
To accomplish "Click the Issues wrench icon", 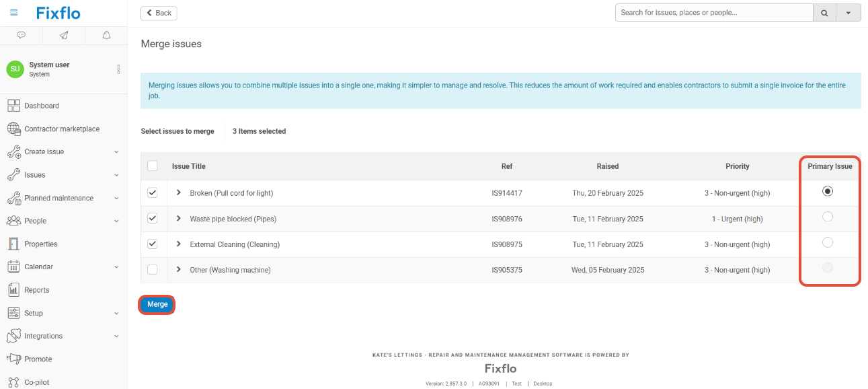I will coord(13,175).
